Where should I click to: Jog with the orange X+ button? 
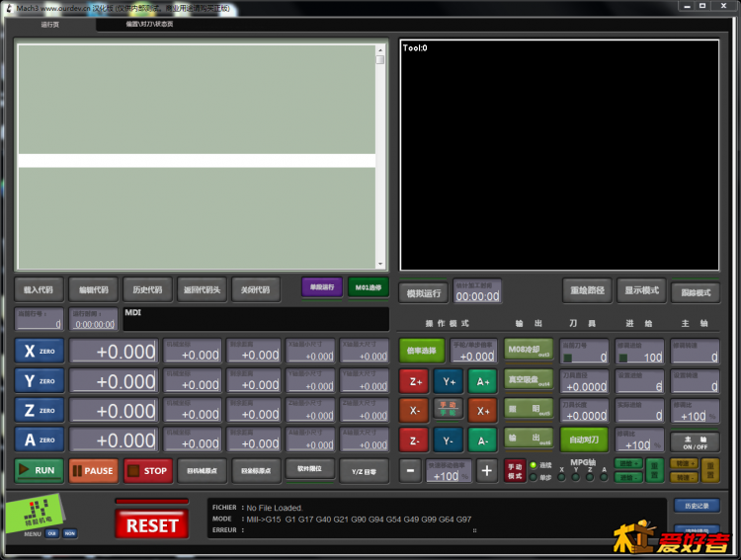click(x=482, y=411)
